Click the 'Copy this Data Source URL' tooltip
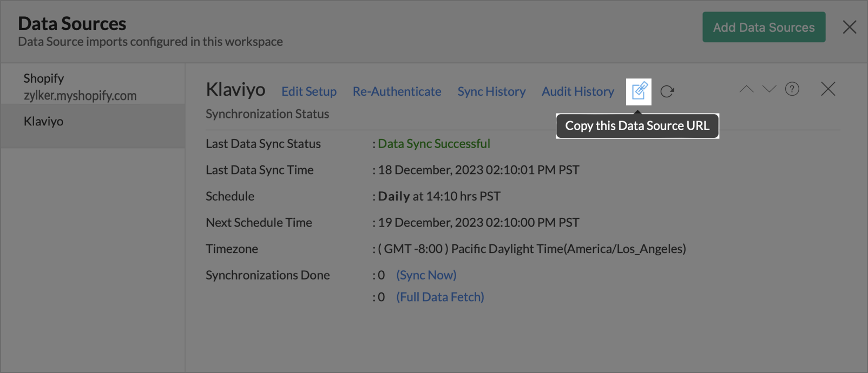 point(637,126)
